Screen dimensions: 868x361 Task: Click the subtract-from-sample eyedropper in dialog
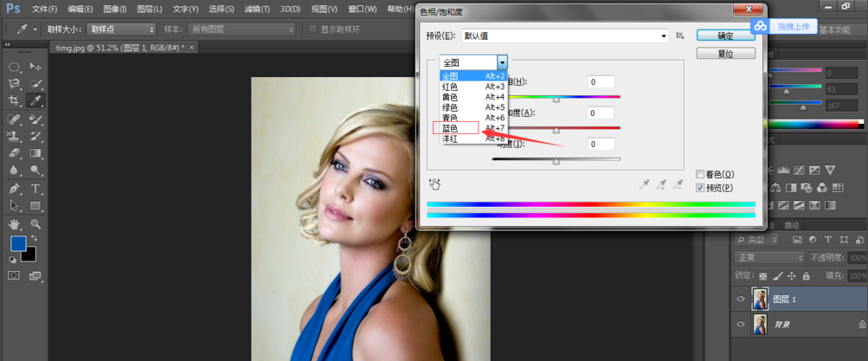tap(678, 184)
